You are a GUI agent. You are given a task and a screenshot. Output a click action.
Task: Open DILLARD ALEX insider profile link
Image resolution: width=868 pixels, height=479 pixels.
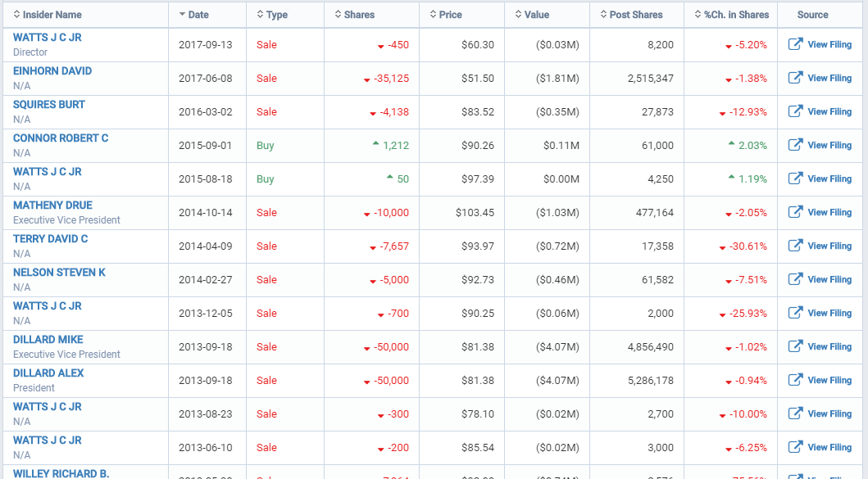(x=48, y=373)
